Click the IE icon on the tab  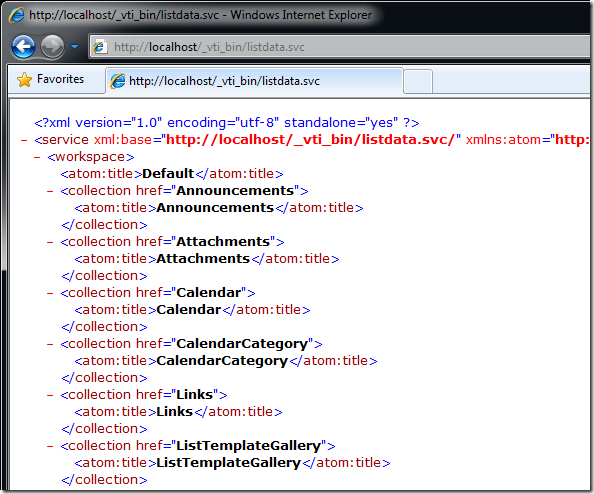coord(117,81)
